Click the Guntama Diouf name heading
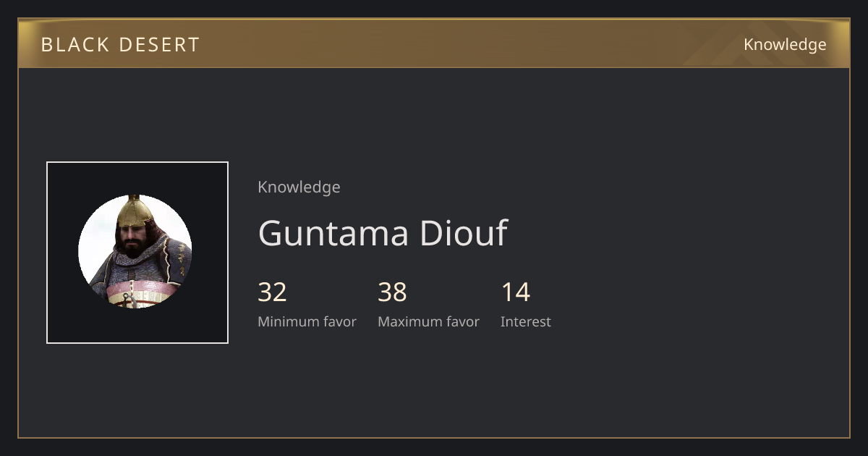The width and height of the screenshot is (868, 456). (x=383, y=232)
